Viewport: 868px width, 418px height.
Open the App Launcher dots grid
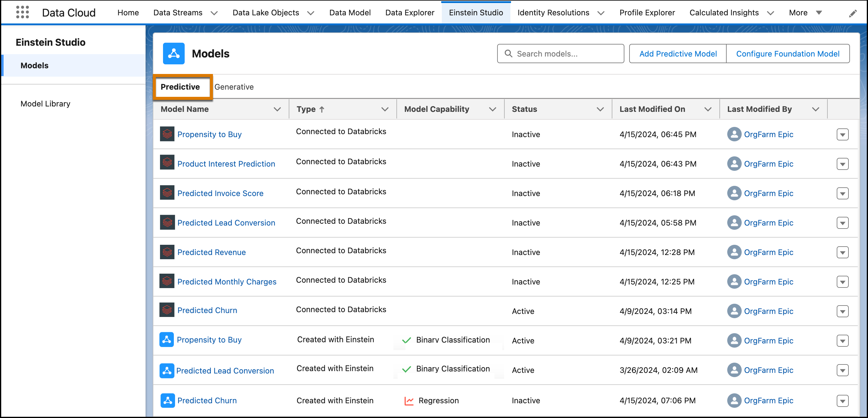click(22, 12)
